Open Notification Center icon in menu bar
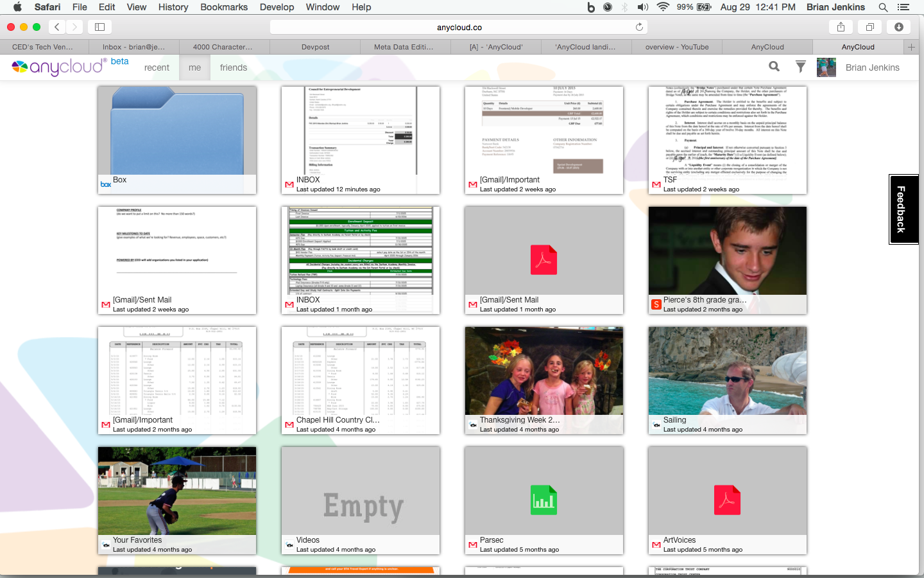 click(x=903, y=7)
